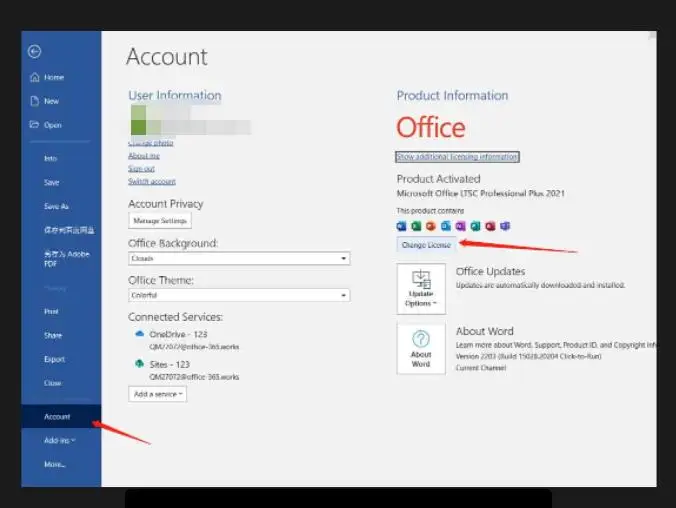Click the Teams icon in the product list
Viewport: 676px width, 508px height.
506,226
